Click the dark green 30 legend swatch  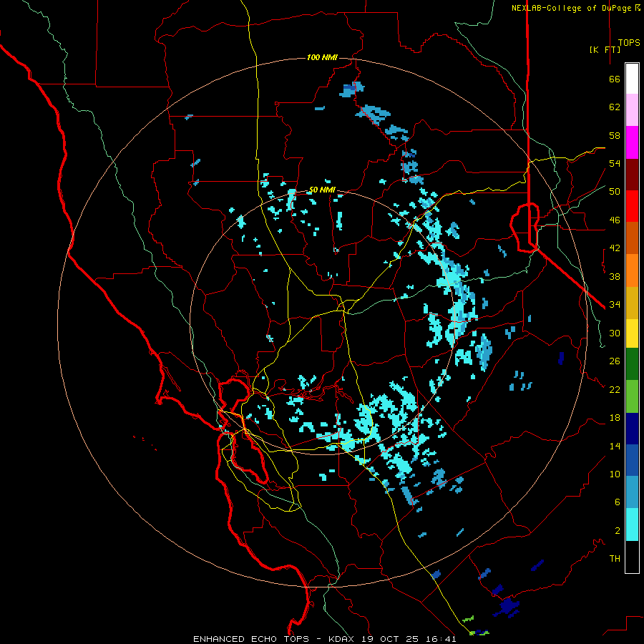coord(632,364)
